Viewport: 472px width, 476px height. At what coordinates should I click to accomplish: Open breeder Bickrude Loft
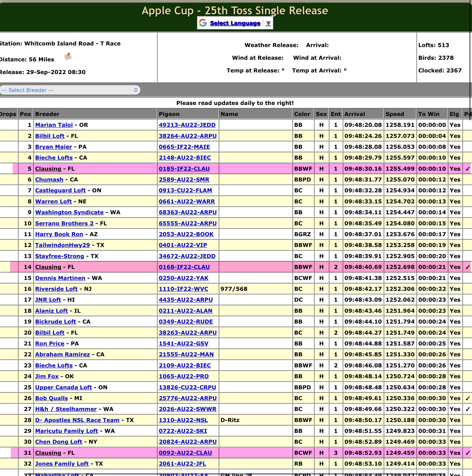[56, 322]
